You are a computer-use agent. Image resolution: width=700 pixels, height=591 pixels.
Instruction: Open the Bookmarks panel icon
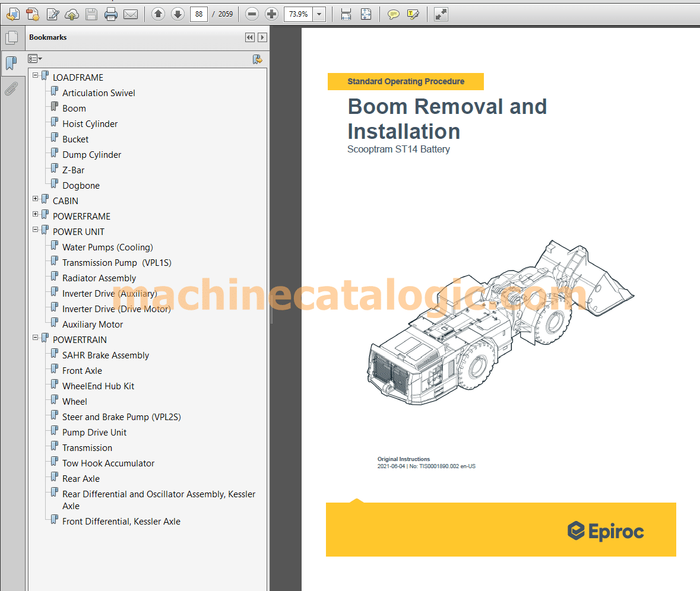point(12,63)
